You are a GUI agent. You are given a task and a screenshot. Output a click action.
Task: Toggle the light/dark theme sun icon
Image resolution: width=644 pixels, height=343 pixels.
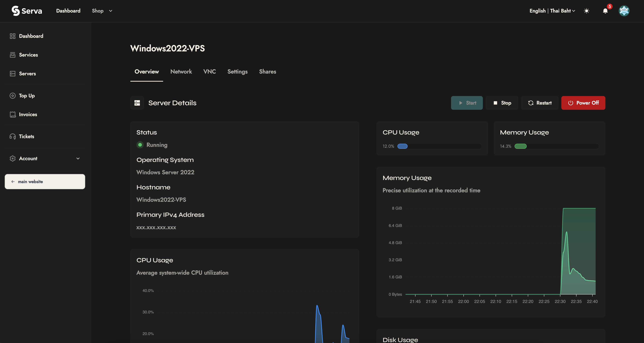point(586,11)
